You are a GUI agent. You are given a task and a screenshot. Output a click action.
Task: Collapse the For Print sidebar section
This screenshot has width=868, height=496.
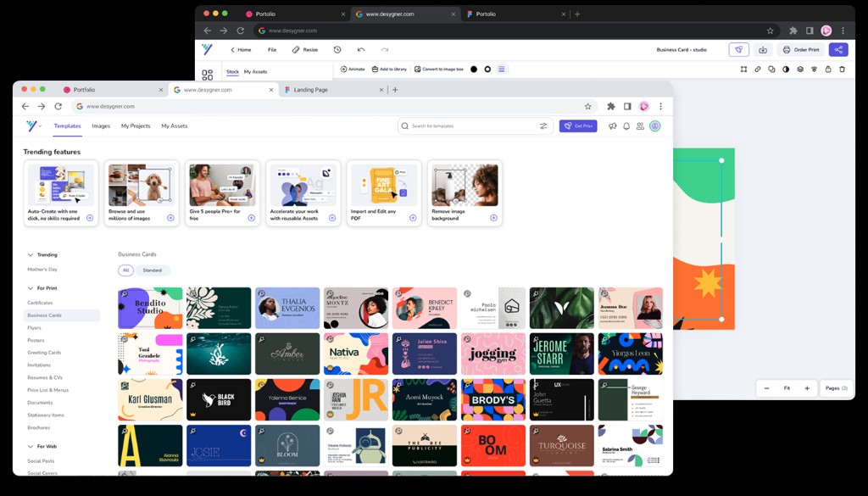tap(30, 288)
